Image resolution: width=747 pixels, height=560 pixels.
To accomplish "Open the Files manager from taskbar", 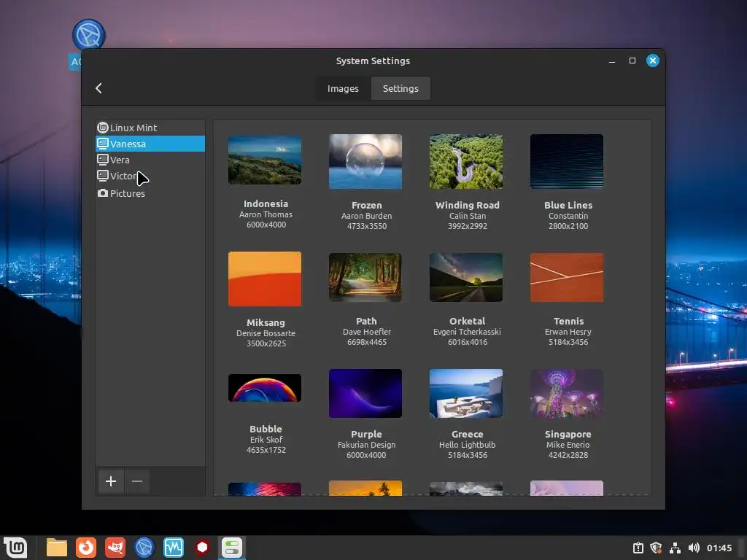I will click(57, 548).
